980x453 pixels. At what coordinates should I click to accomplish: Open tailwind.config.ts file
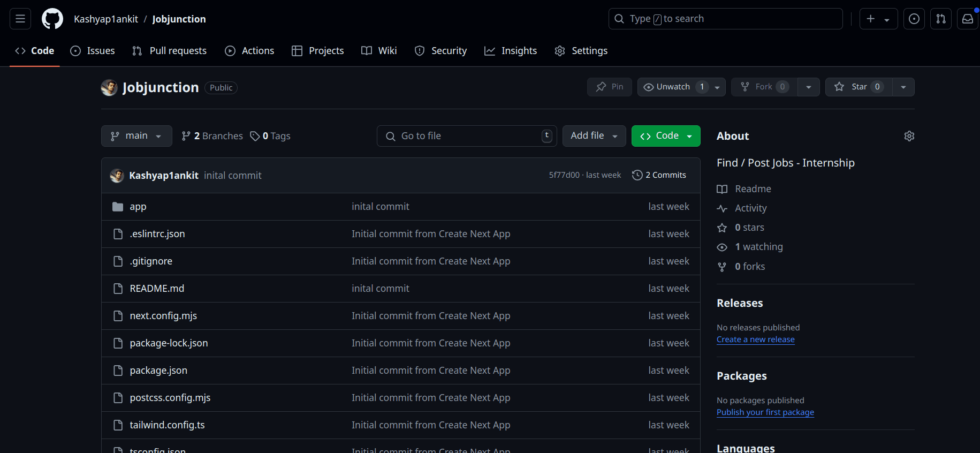point(167,425)
